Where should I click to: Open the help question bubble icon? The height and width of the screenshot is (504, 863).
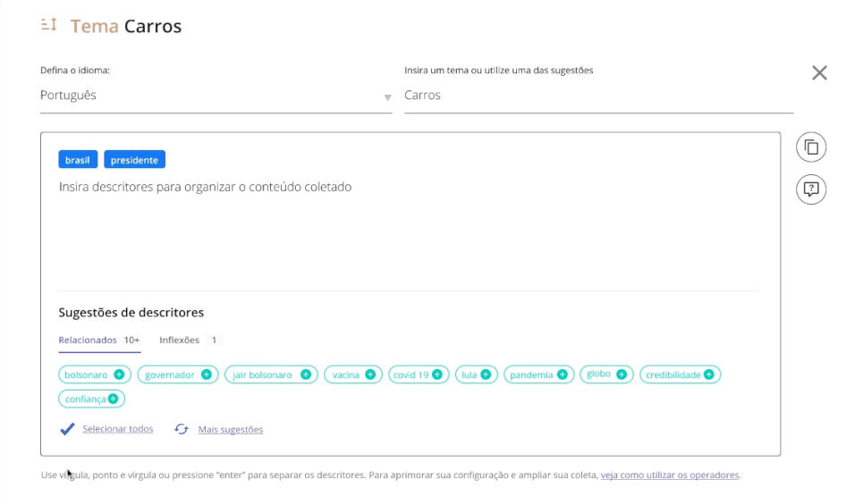click(811, 189)
